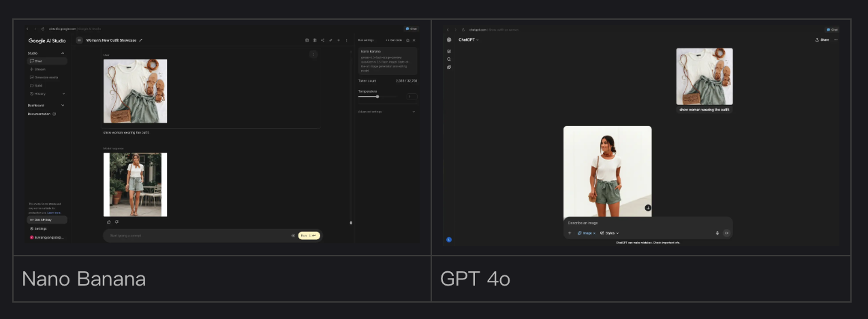Click the Share button in ChatGPT
The height and width of the screenshot is (319, 868).
822,40
